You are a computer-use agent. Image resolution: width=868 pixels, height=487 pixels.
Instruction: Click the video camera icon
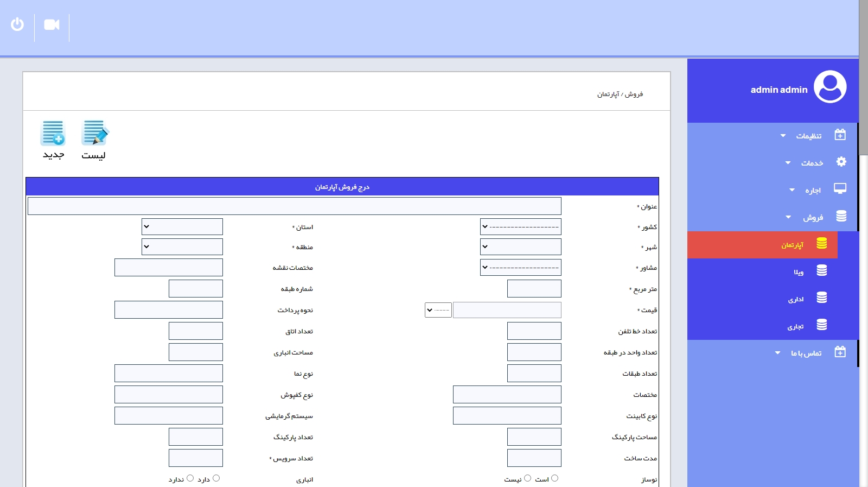click(x=52, y=24)
